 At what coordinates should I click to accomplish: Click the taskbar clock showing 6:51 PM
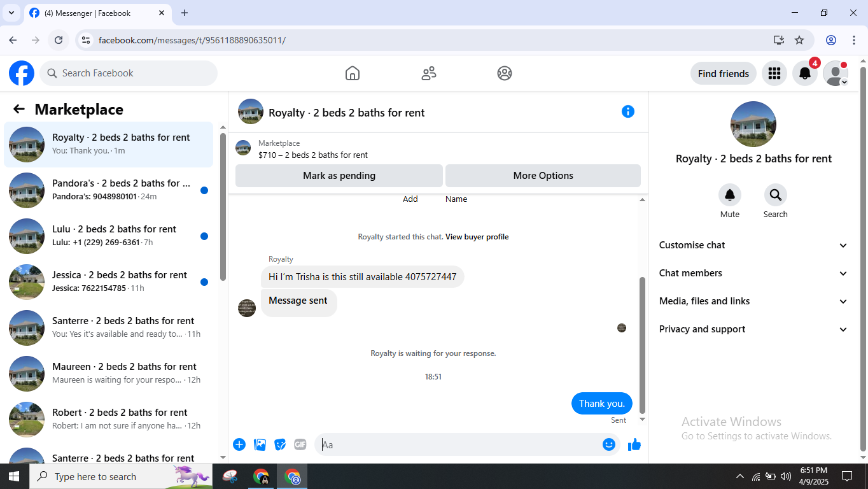click(813, 476)
